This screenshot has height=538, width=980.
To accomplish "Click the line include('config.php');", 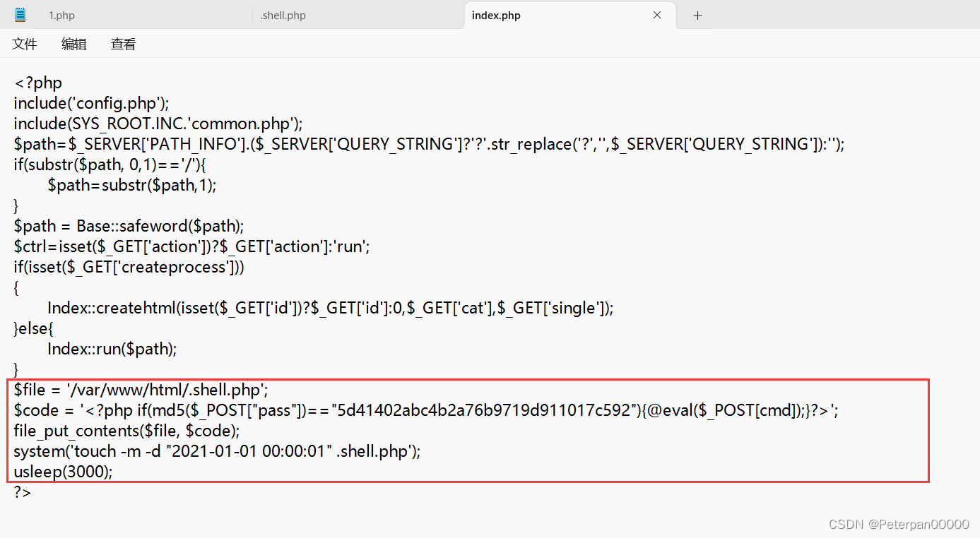I will tap(92, 103).
